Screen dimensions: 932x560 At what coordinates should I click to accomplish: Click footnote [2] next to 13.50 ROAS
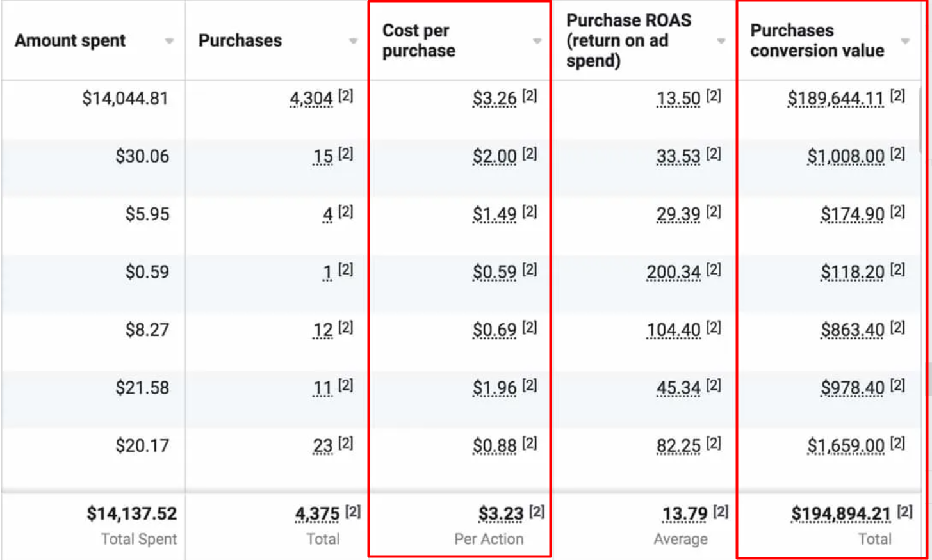coord(714,96)
